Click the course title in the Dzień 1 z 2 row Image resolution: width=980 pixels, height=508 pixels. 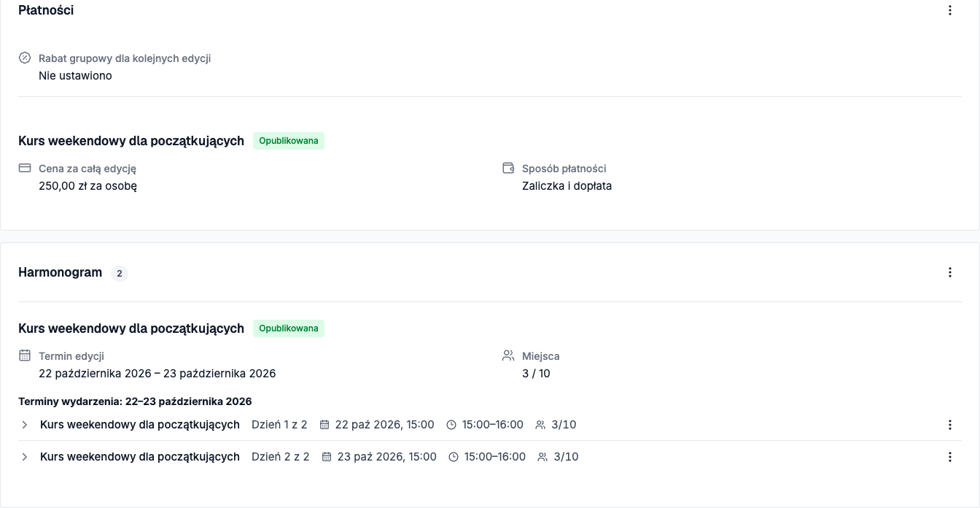point(140,425)
